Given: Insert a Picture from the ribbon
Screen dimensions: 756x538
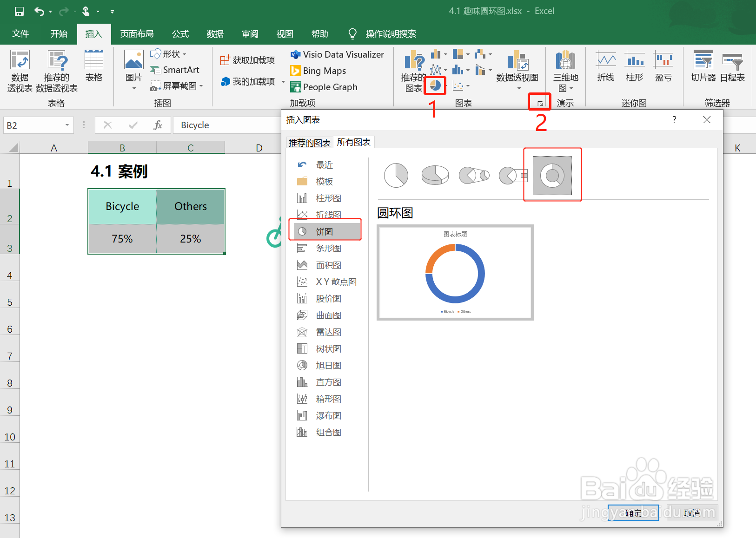Looking at the screenshot, I should click(x=134, y=70).
